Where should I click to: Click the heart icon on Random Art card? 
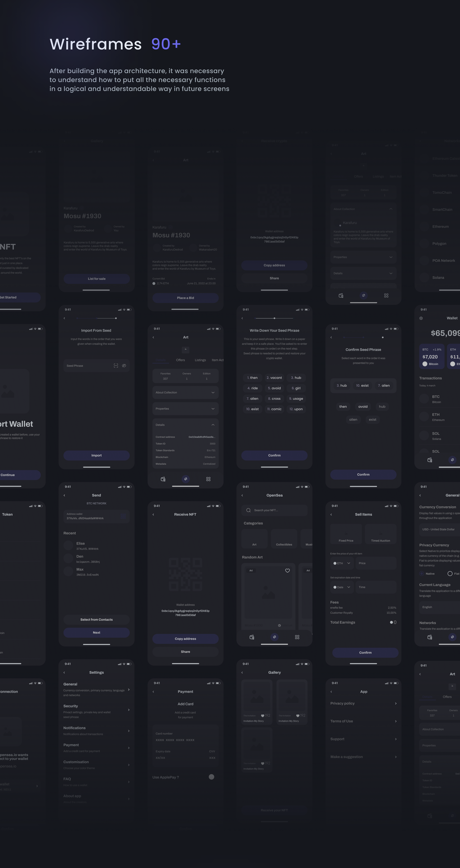click(x=287, y=570)
